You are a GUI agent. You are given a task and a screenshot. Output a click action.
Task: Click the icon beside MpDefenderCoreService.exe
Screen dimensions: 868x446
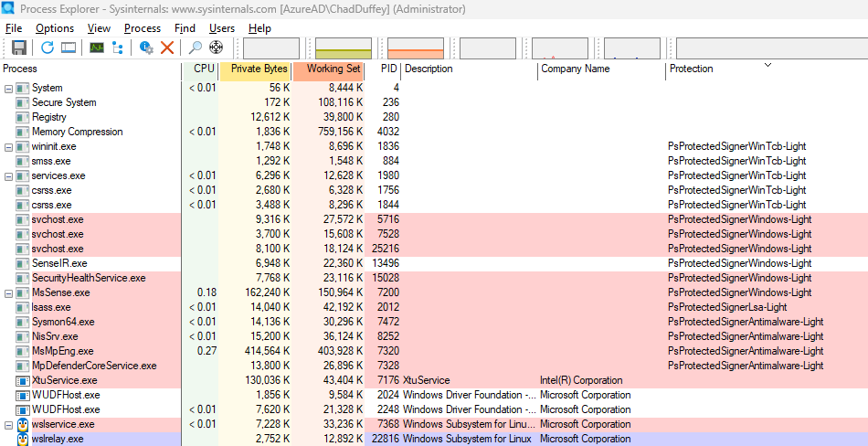(23, 366)
